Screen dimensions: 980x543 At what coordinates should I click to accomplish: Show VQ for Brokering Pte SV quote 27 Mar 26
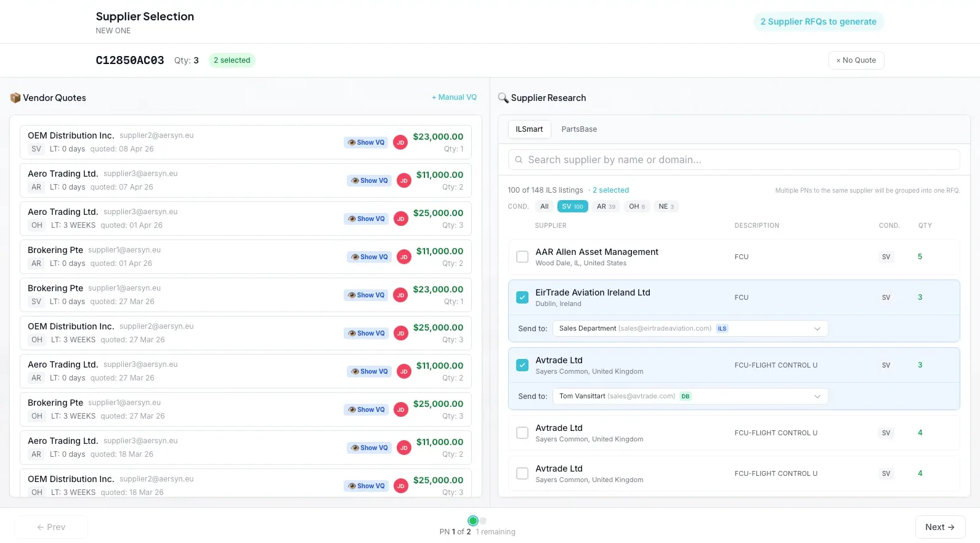coord(366,295)
